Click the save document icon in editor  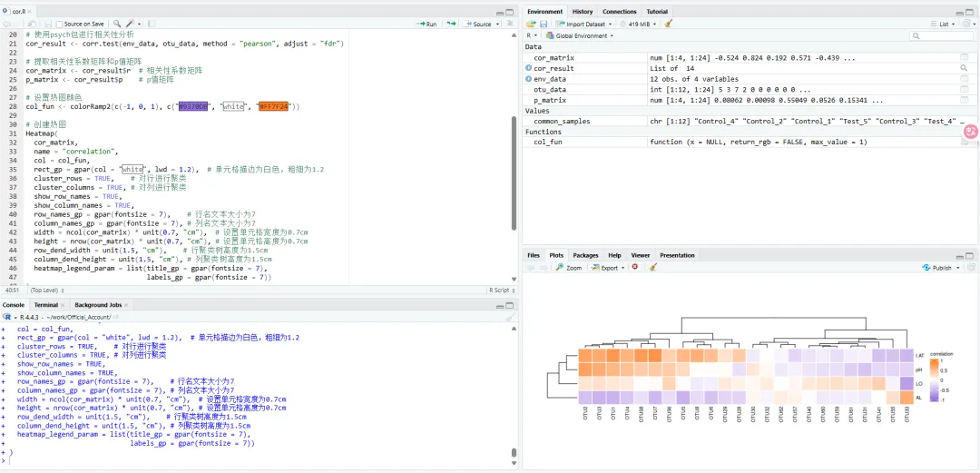click(x=46, y=24)
